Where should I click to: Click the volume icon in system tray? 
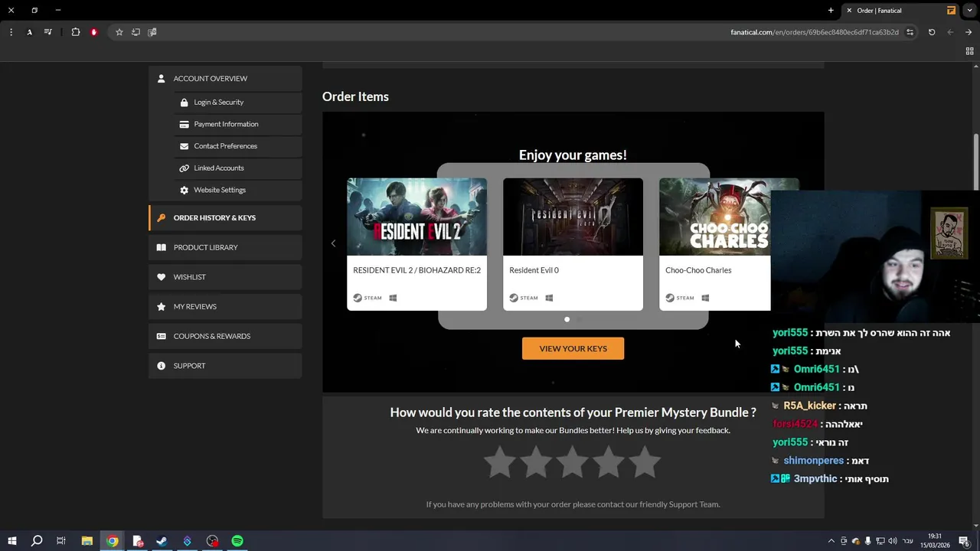(x=893, y=541)
